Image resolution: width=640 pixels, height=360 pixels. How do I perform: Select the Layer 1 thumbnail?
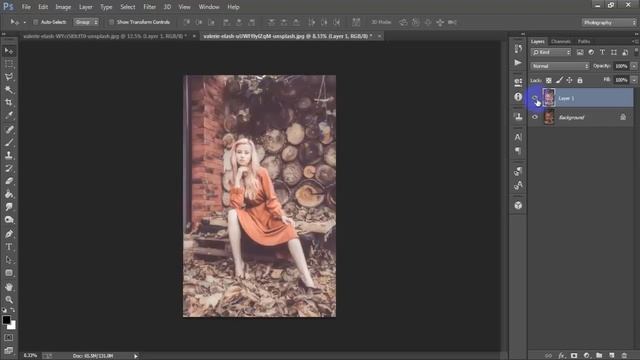tap(549, 98)
